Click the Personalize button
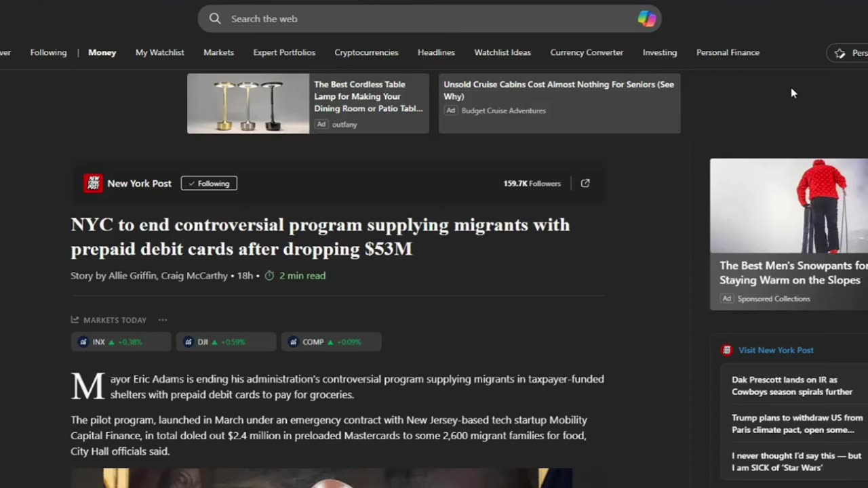 point(848,53)
